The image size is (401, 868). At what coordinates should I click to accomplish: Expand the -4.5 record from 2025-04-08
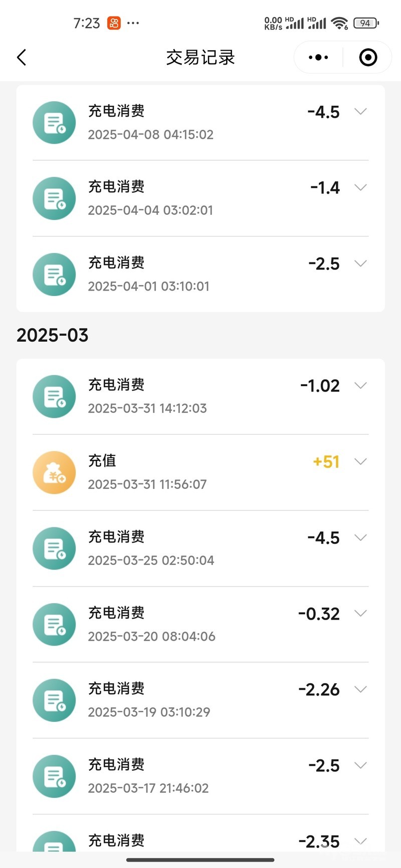tap(360, 112)
